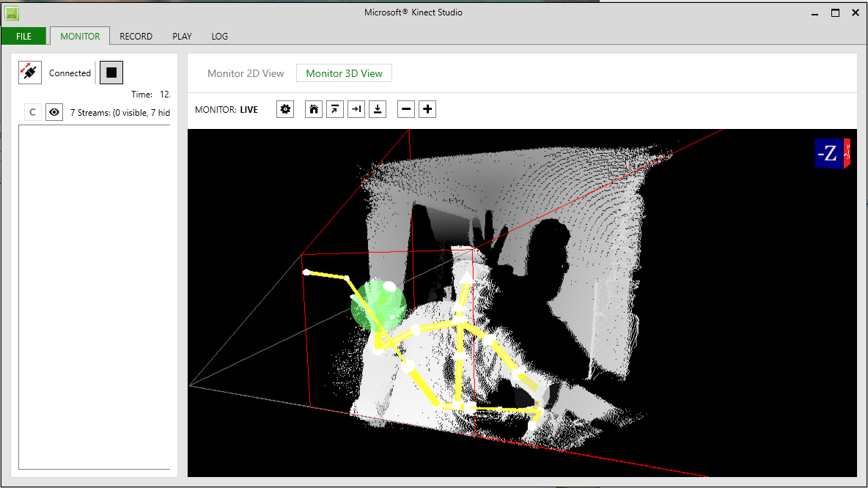Click the 'Time: 12.' readout
Viewport: 868px width, 488px height.
pos(150,95)
